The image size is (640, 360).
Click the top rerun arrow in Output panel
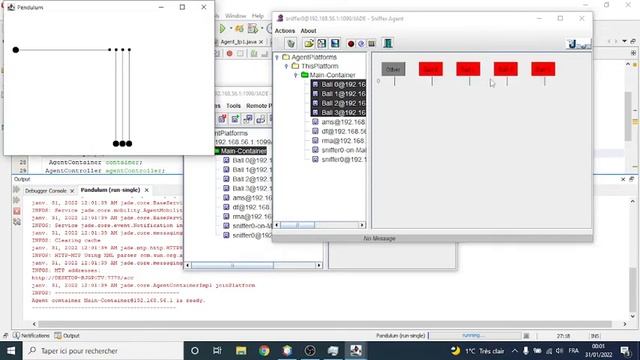point(16,190)
